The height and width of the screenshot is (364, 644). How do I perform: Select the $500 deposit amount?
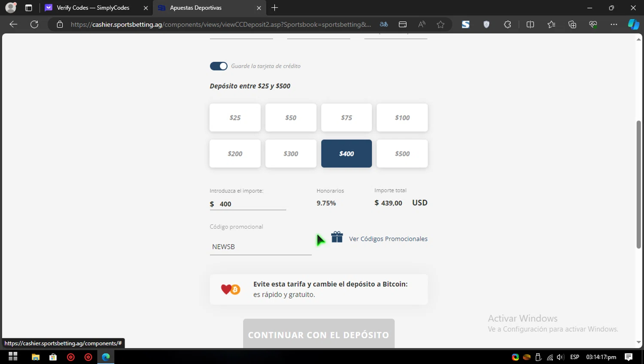(x=402, y=153)
